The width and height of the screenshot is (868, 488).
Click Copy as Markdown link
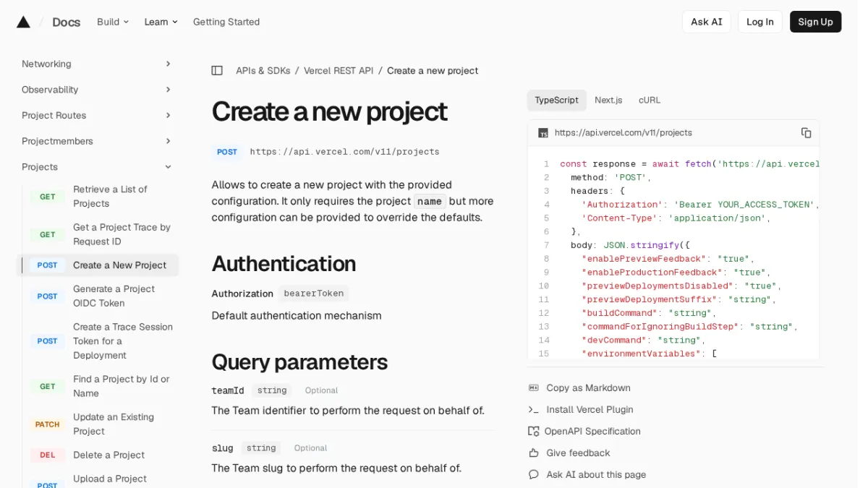(x=588, y=388)
